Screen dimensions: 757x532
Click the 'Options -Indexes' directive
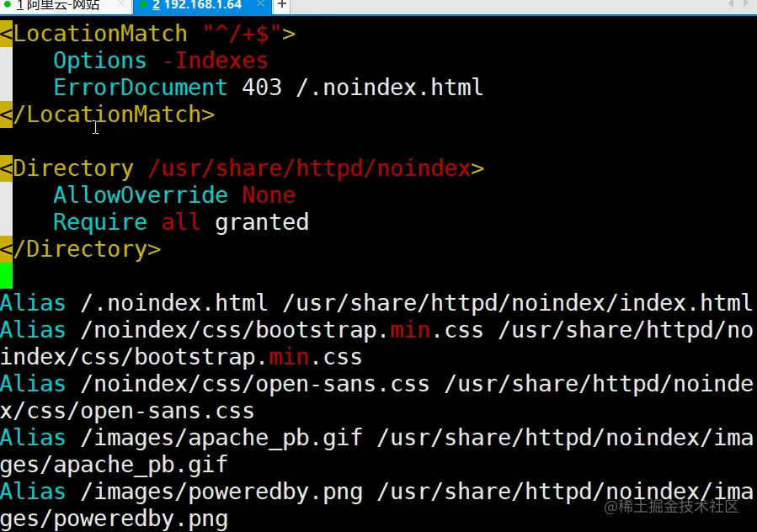pyautogui.click(x=160, y=61)
